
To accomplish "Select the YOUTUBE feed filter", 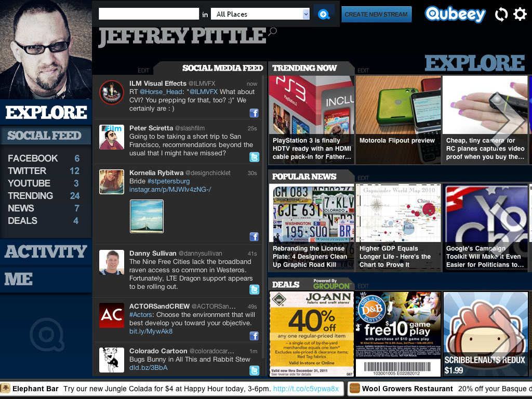I will (x=44, y=183).
